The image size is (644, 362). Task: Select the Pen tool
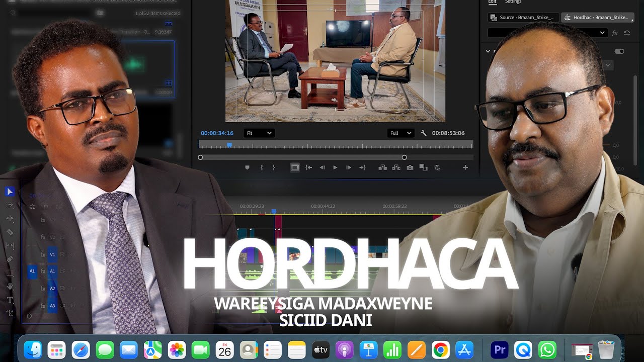[10, 259]
